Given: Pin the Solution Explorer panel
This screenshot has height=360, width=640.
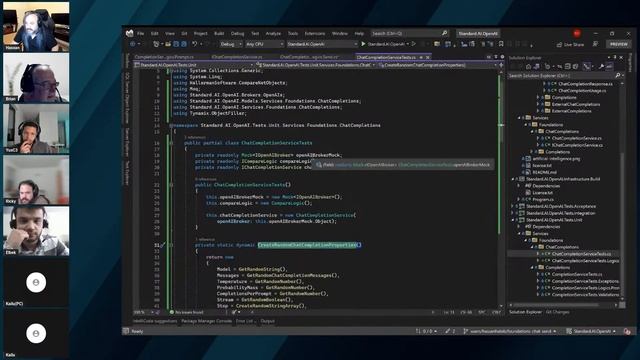Looking at the screenshot, I should pyautogui.click(x=615, y=58).
